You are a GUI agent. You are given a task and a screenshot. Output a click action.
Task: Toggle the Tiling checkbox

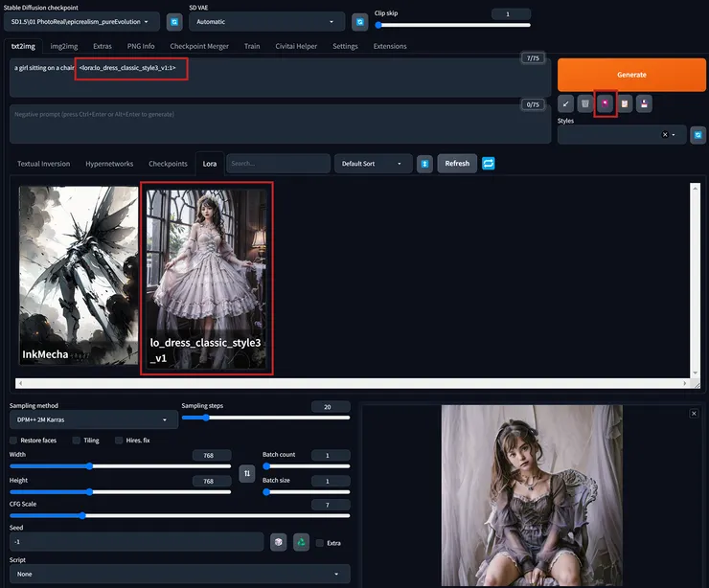tap(76, 441)
